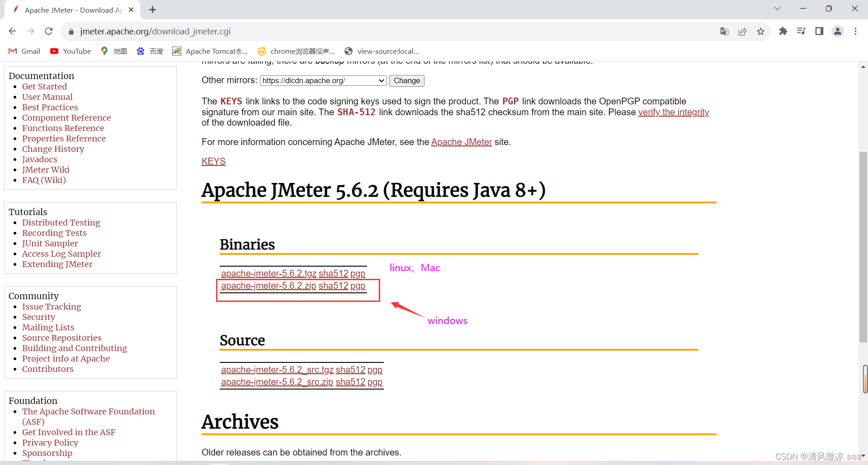Open sha512 for the src.zip file
The height and width of the screenshot is (465, 868).
tap(350, 382)
